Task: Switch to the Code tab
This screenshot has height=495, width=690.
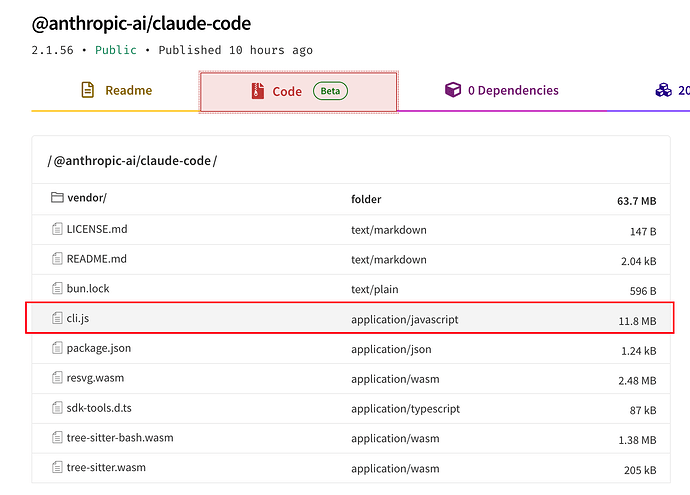Action: 299,92
